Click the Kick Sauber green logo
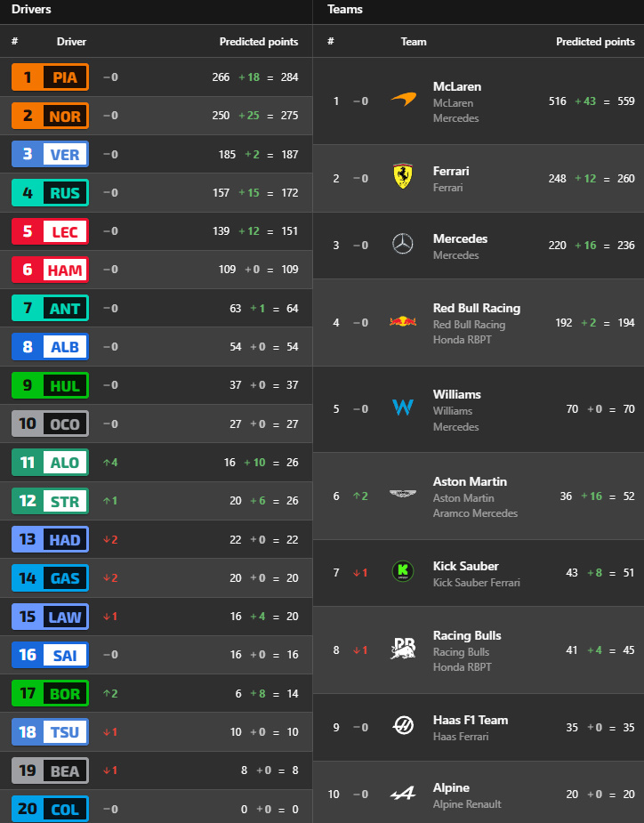 click(x=403, y=571)
